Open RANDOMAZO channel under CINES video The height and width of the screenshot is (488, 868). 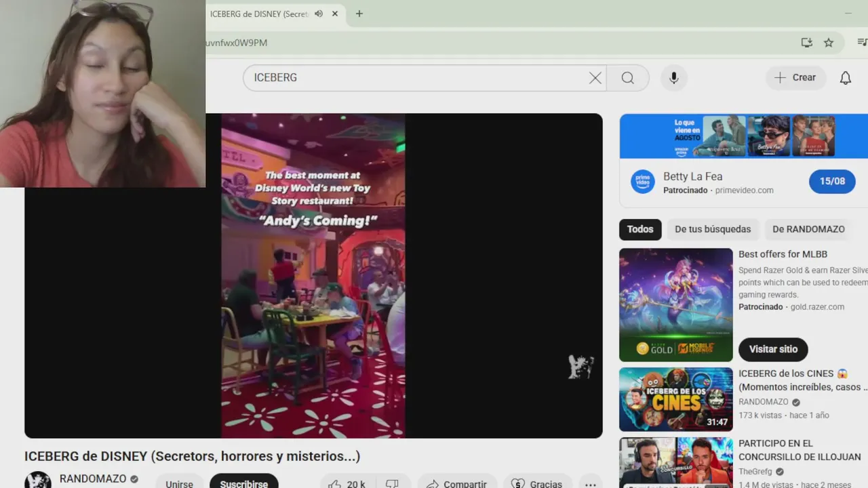(x=764, y=401)
